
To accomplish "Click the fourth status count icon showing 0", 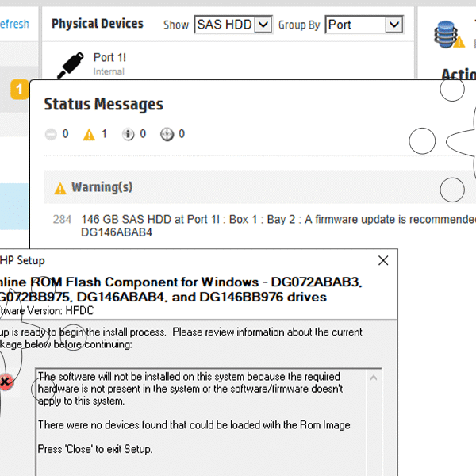I will [x=167, y=135].
